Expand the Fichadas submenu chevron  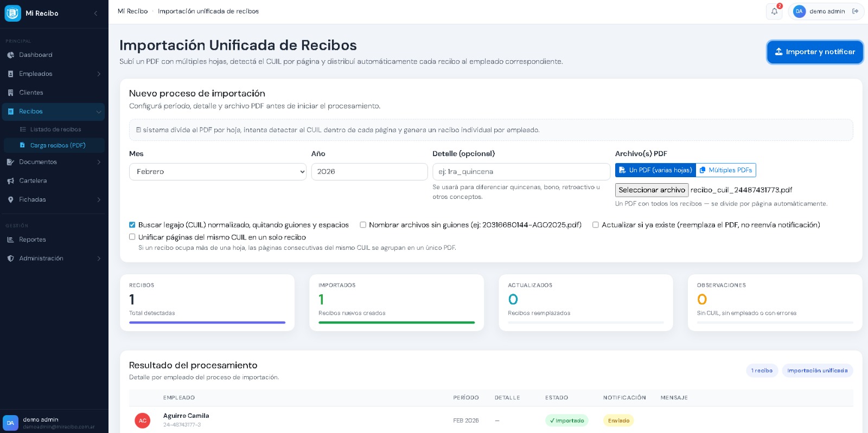(x=99, y=200)
